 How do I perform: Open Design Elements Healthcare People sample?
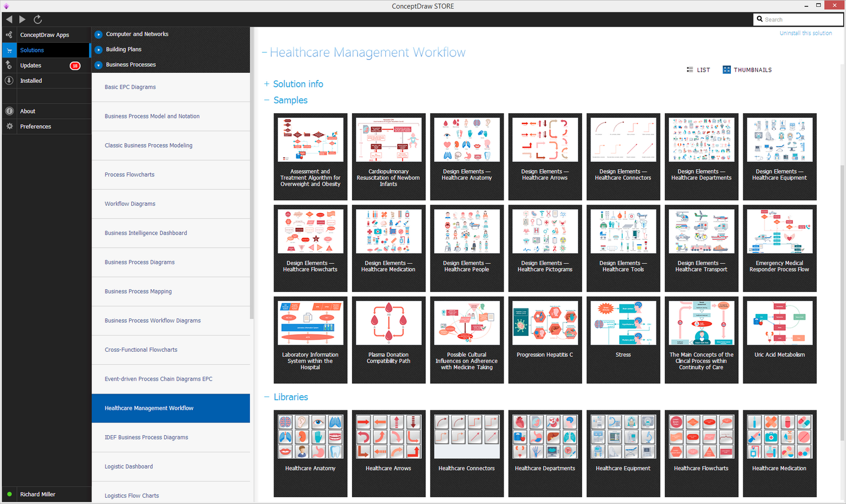(467, 249)
